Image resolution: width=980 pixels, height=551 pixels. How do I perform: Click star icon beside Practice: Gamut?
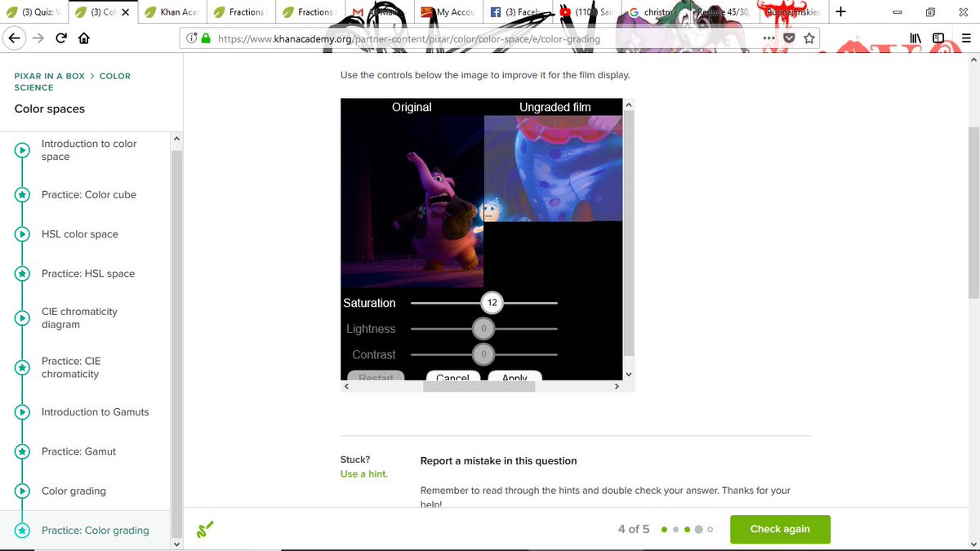(23, 451)
